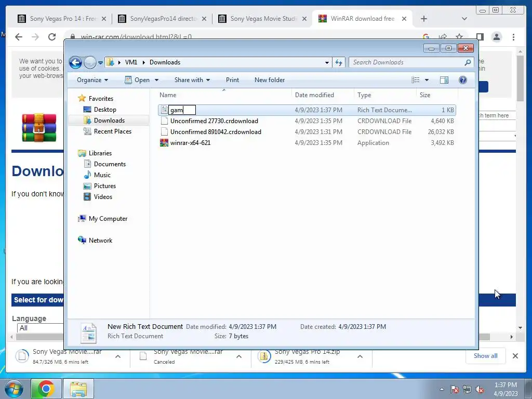
Task: Switch to the WinRAR download tab
Action: pos(362,19)
